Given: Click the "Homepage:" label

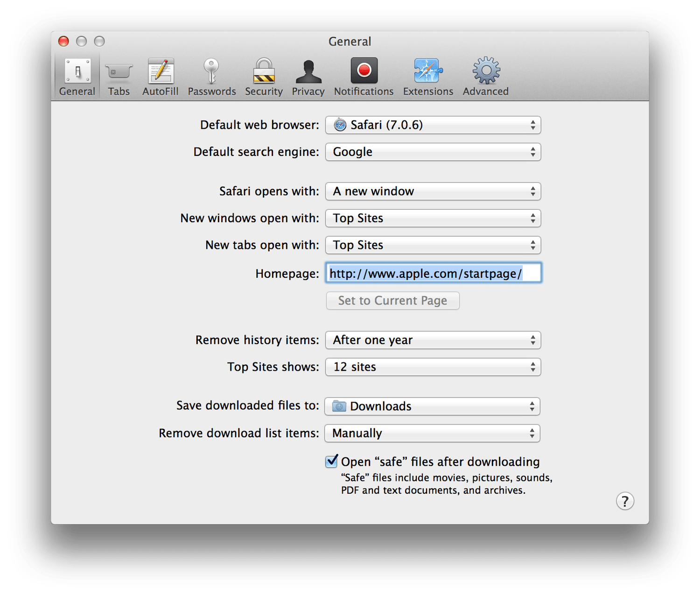Looking at the screenshot, I should pos(287,274).
